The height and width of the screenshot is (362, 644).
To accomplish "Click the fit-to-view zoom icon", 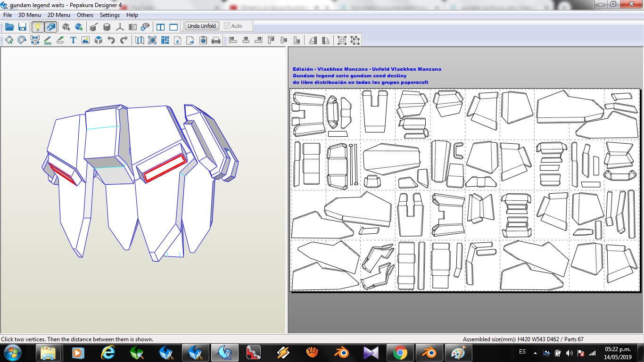I will (152, 40).
